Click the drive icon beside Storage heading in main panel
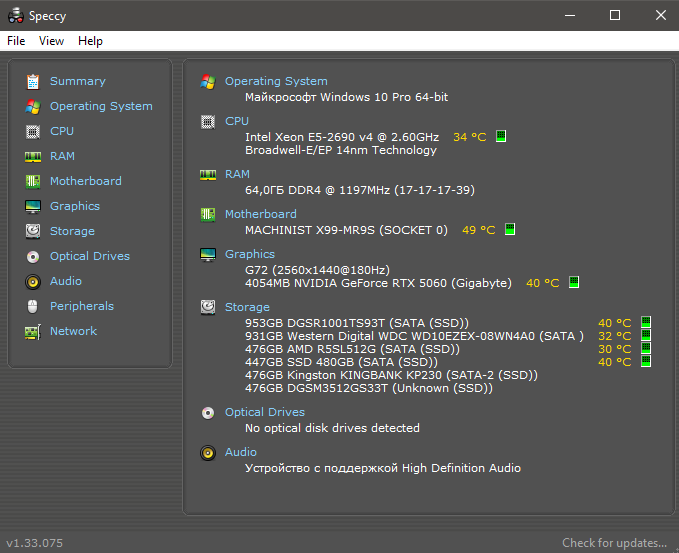The image size is (679, 553). click(208, 307)
